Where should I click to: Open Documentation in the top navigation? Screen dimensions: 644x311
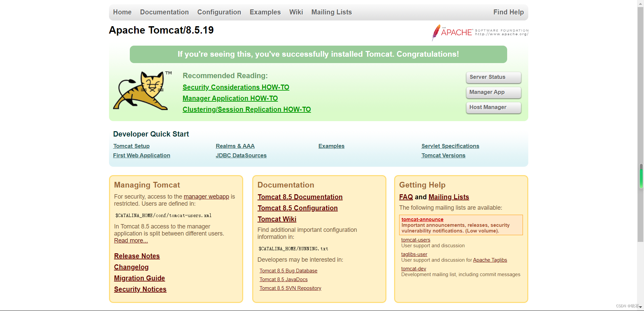(164, 12)
